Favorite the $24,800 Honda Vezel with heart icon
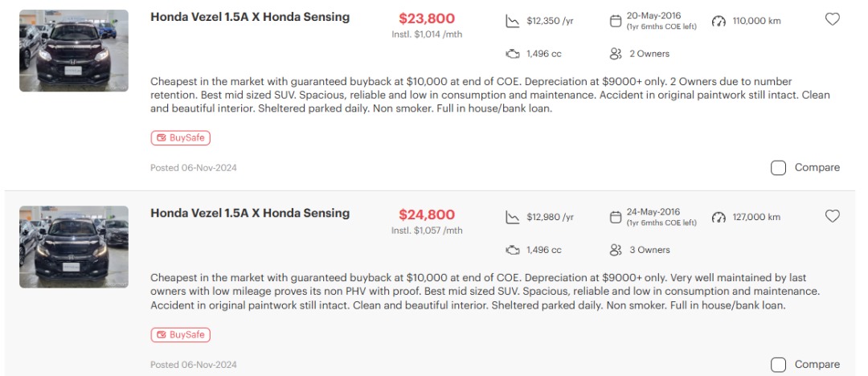The image size is (868, 376). coord(833,216)
